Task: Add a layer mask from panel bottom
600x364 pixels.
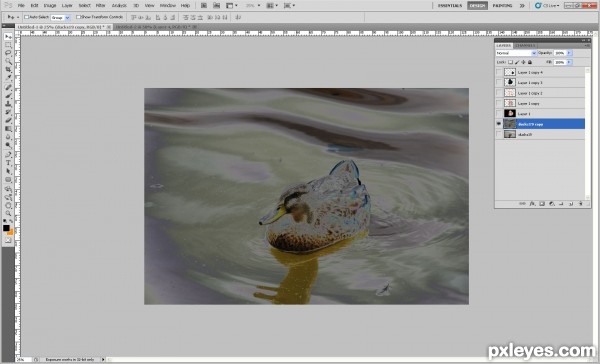Action: (x=542, y=204)
